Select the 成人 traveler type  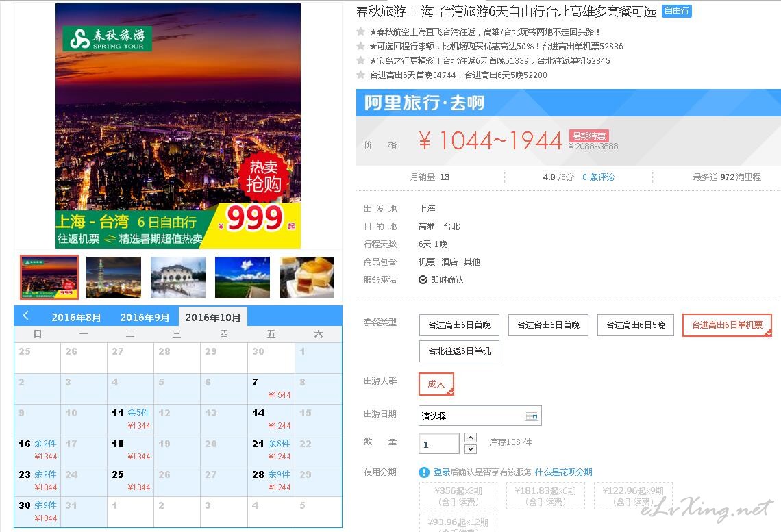click(436, 383)
